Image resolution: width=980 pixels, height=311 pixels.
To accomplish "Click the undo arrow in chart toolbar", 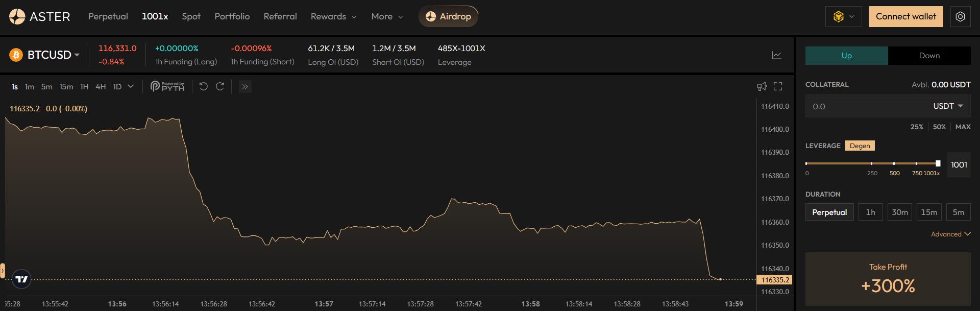I will click(x=203, y=86).
